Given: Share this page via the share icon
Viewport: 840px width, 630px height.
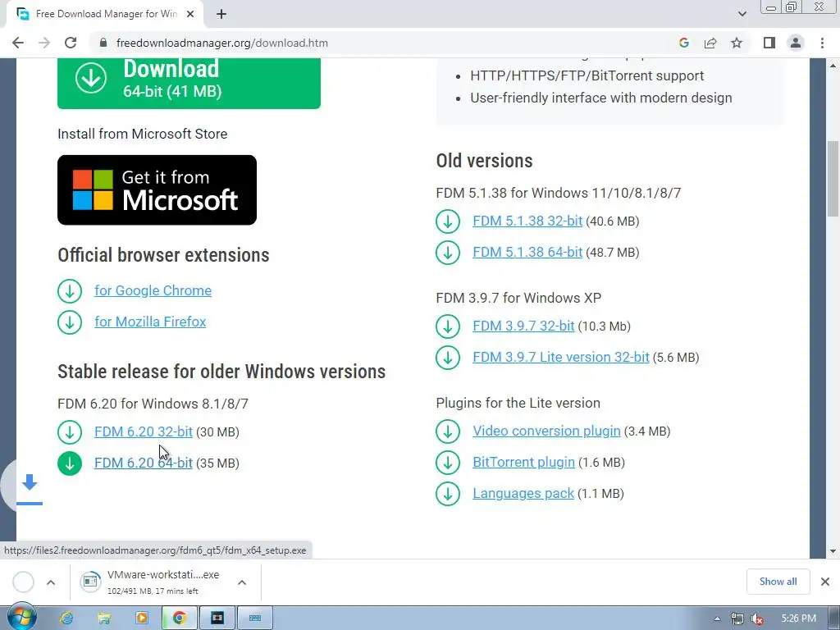Looking at the screenshot, I should [x=710, y=43].
